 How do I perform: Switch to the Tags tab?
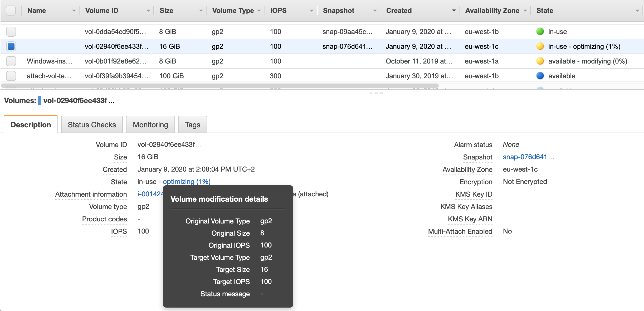click(192, 125)
